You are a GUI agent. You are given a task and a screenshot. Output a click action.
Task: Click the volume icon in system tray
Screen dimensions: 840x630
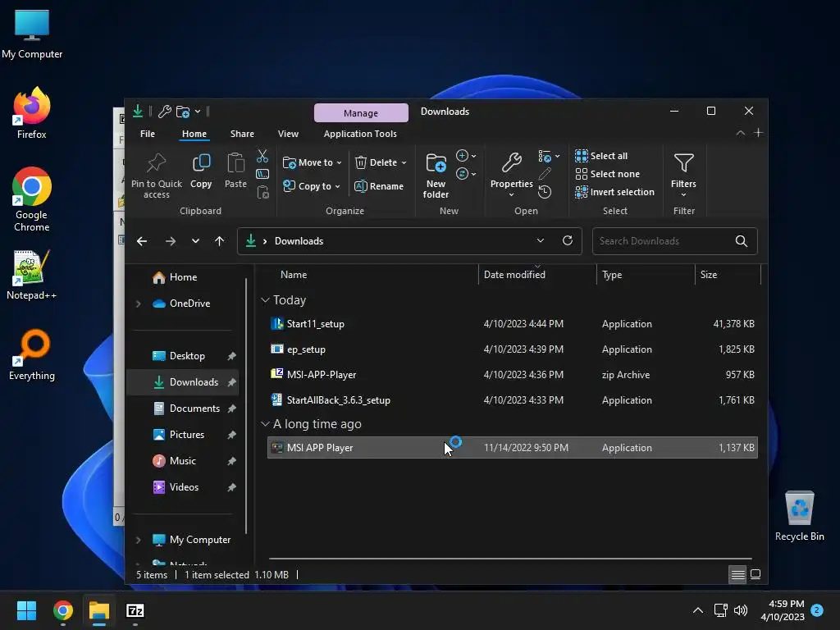click(741, 610)
